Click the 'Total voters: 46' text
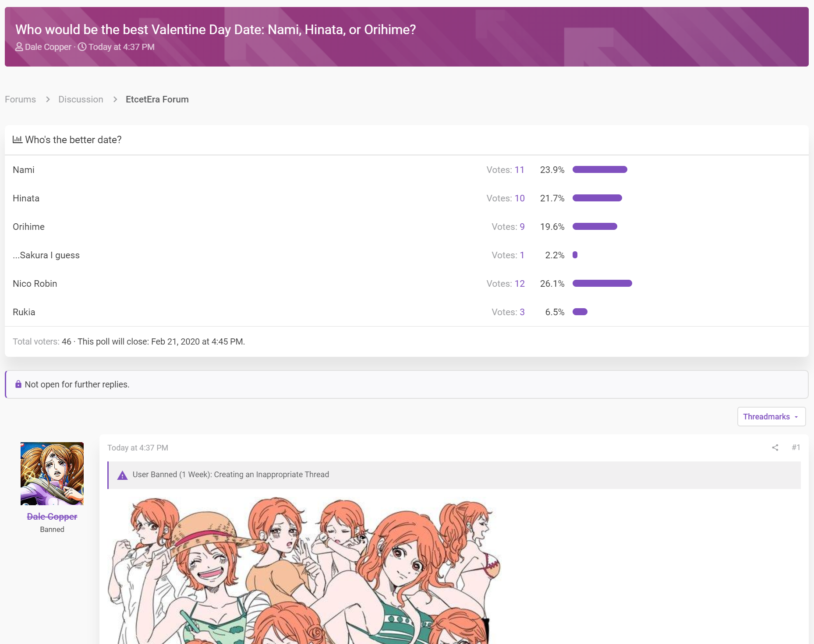The width and height of the screenshot is (814, 644). 42,341
